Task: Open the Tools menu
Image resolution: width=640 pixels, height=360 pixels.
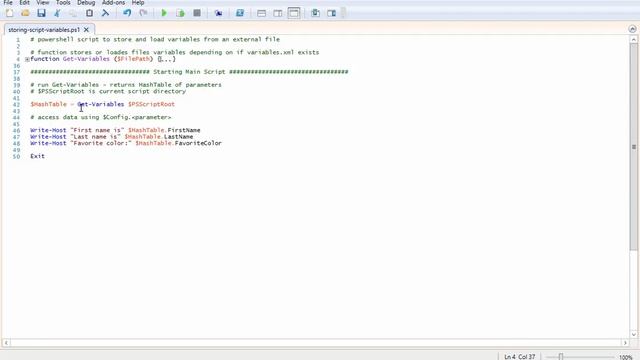Action: tap(63, 2)
